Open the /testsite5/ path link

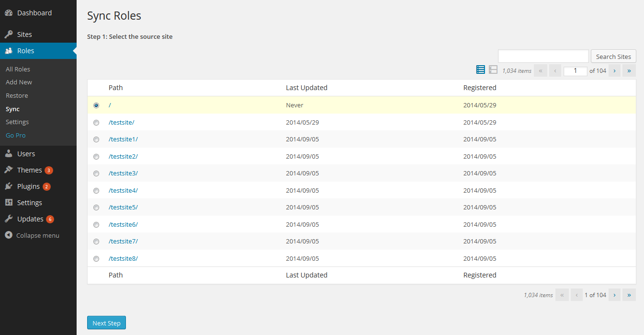(x=124, y=207)
